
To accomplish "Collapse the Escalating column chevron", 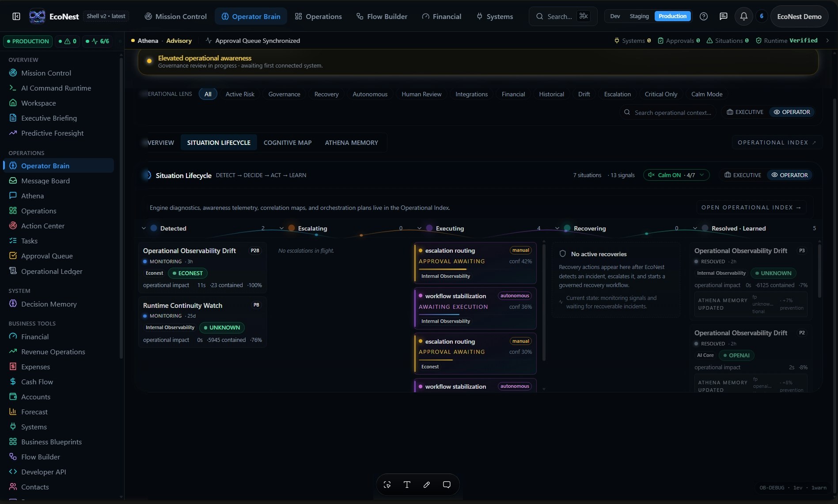I will pos(281,228).
